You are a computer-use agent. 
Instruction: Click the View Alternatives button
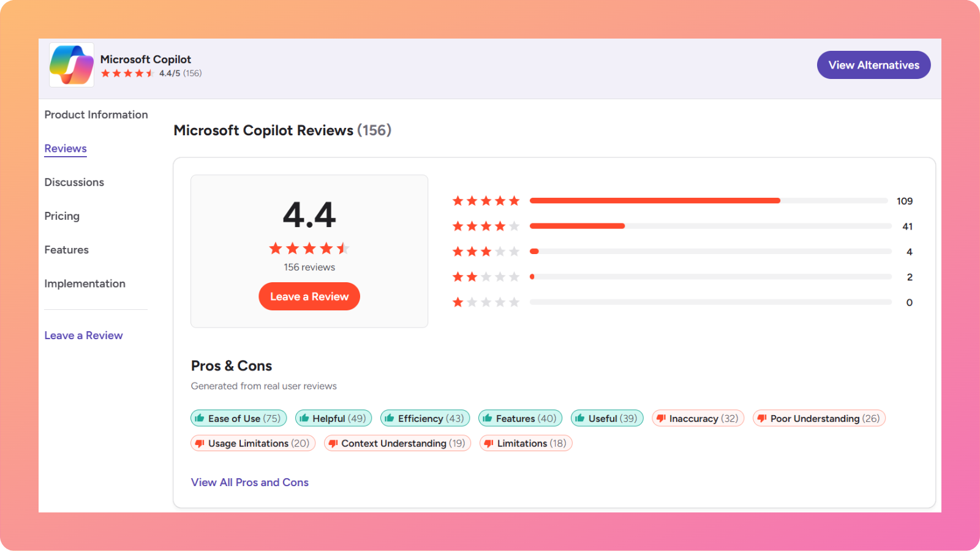tap(873, 64)
